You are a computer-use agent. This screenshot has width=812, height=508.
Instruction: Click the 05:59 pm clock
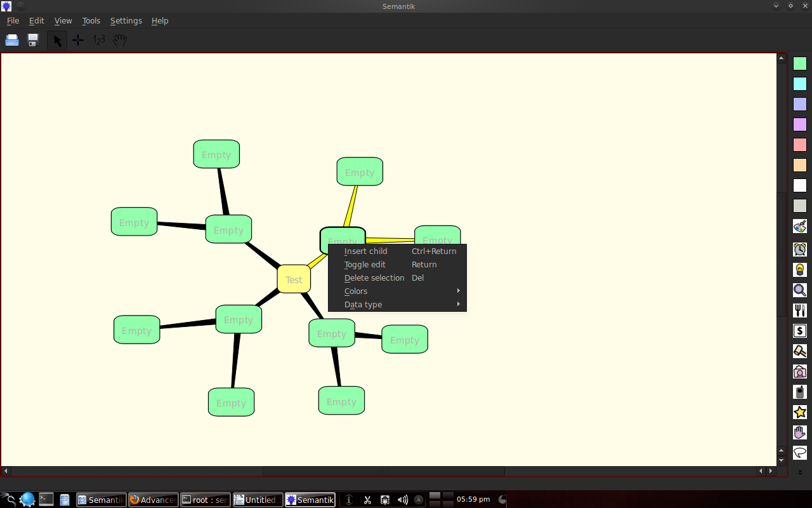pyautogui.click(x=473, y=500)
